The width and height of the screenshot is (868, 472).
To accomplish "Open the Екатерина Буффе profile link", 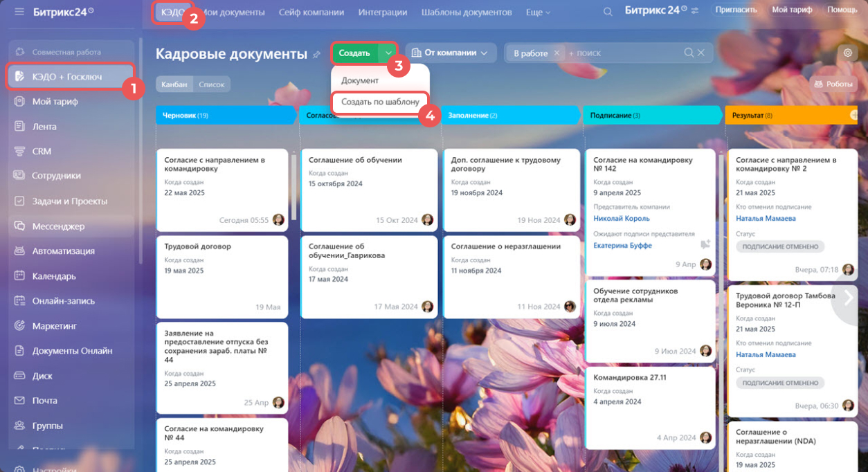I will 622,245.
